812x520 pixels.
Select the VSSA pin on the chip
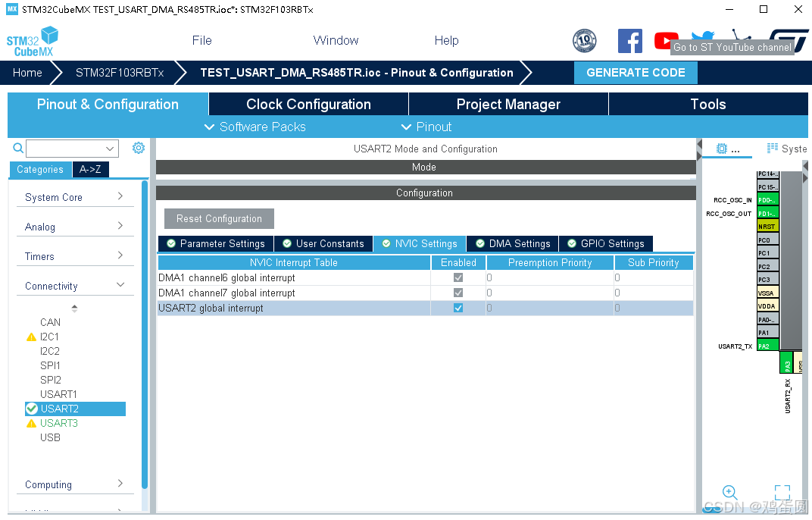(x=767, y=293)
